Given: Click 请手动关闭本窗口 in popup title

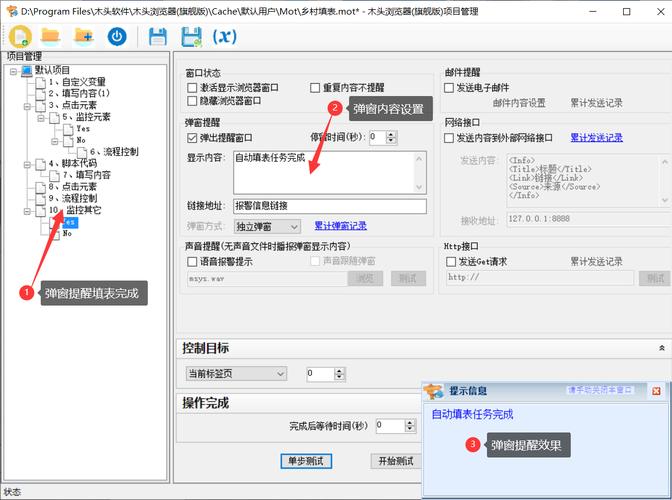Looking at the screenshot, I should click(600, 390).
